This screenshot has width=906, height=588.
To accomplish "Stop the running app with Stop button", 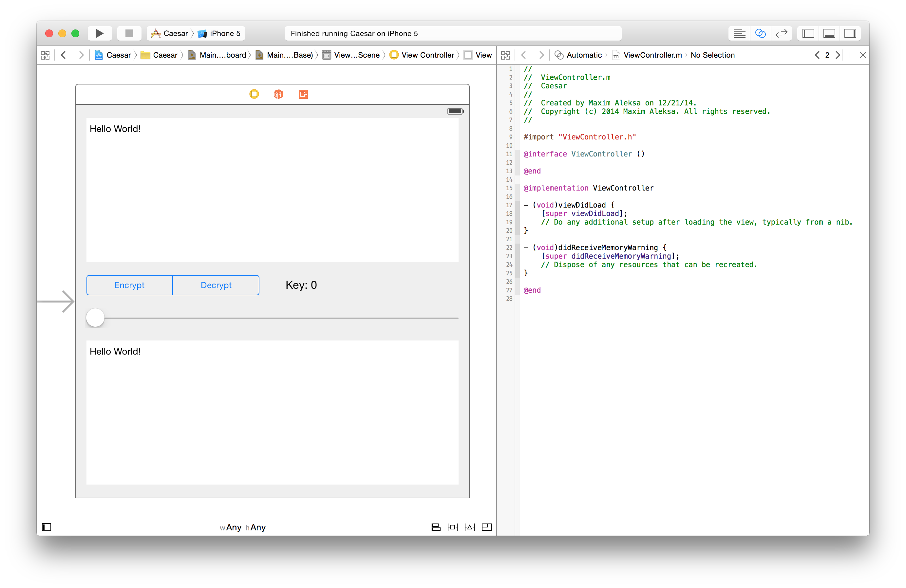I will click(129, 33).
